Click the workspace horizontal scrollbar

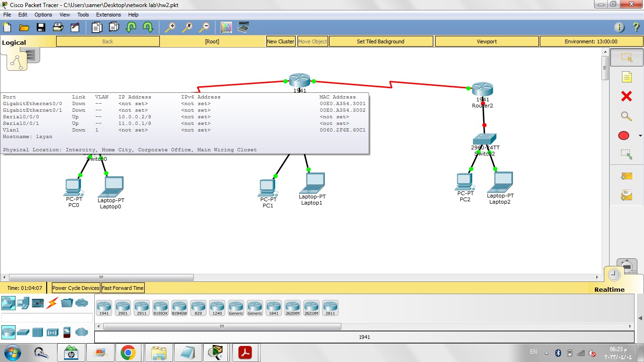pos(101,277)
